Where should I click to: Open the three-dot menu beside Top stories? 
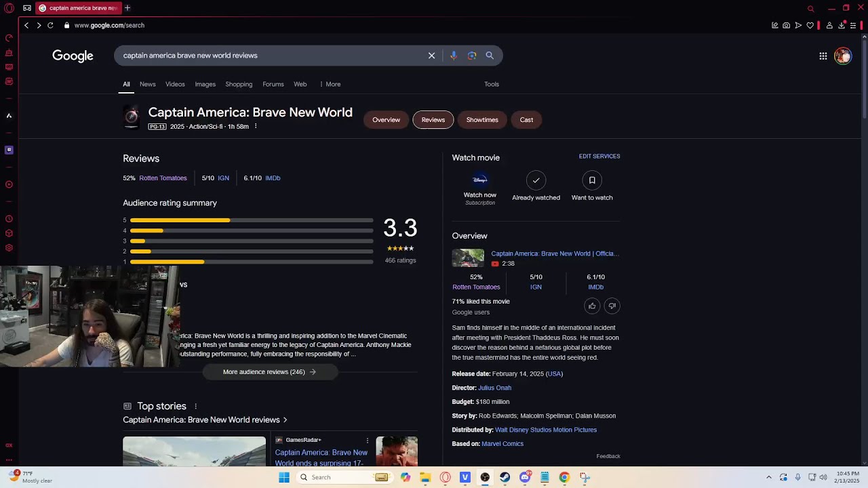click(196, 407)
